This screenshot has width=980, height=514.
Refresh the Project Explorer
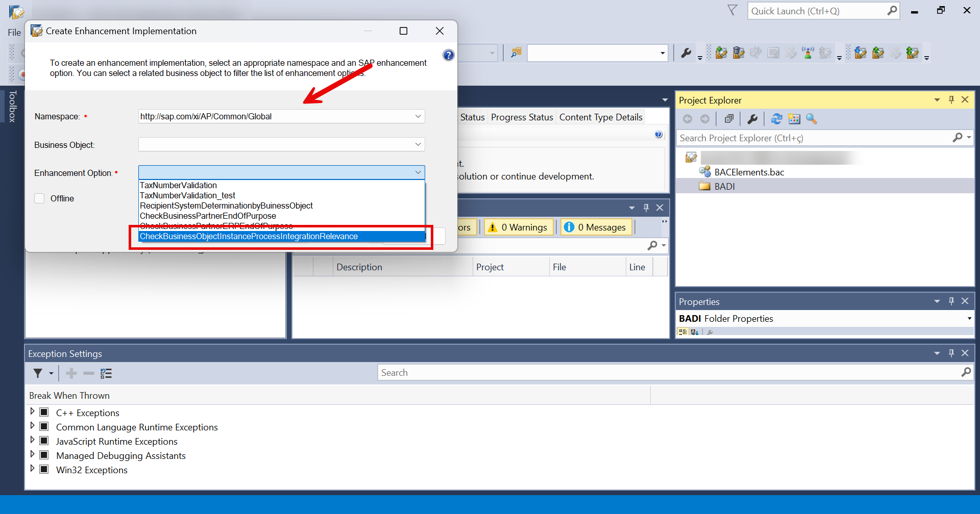[x=776, y=119]
